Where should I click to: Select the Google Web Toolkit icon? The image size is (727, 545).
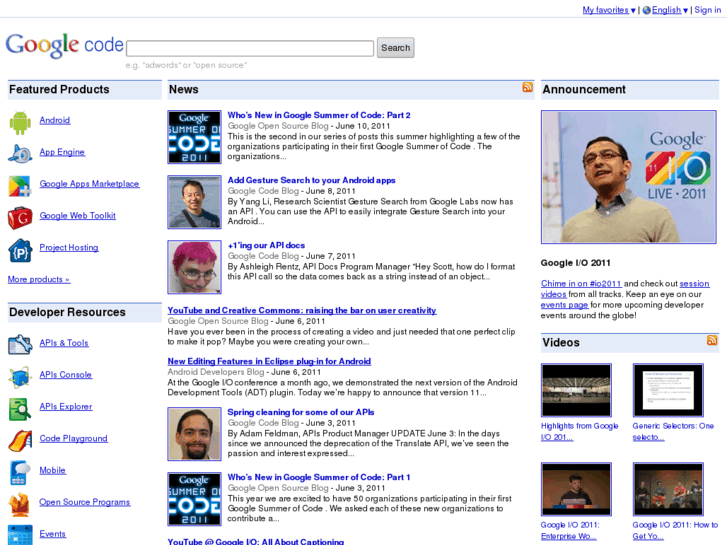click(x=20, y=218)
